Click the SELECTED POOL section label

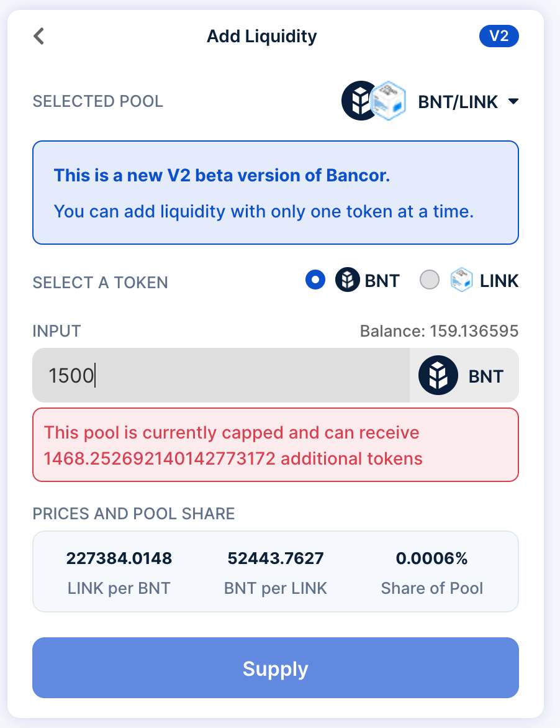[x=97, y=101]
